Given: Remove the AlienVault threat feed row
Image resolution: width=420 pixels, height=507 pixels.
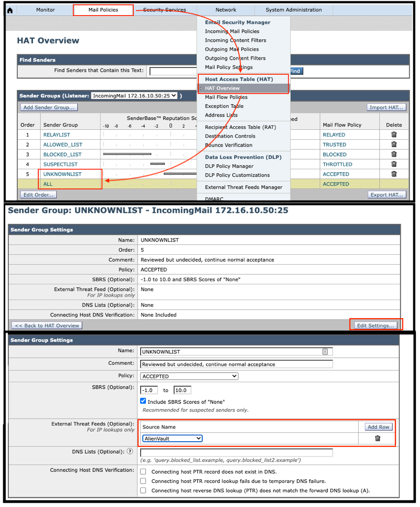Looking at the screenshot, I should pyautogui.click(x=377, y=438).
